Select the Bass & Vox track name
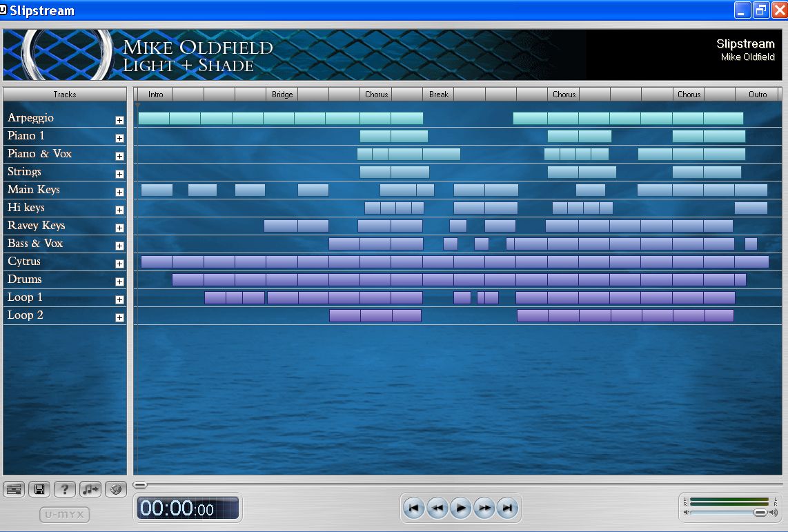Viewport: 788px width, 532px height. [x=35, y=244]
